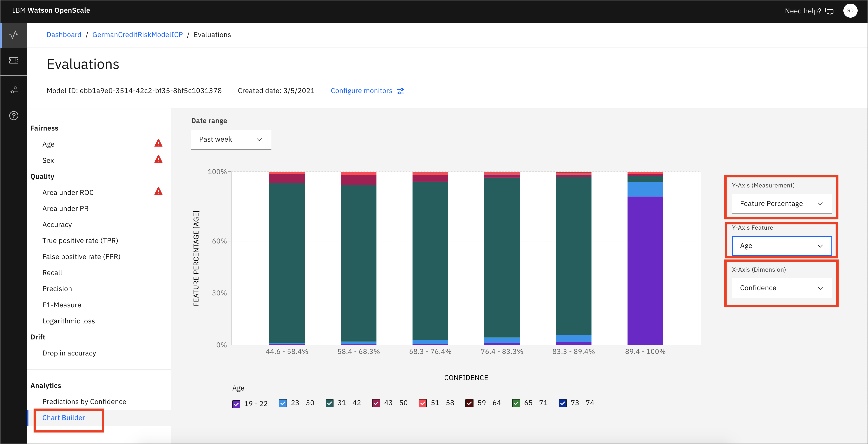Click the 89.4 - 100% purple bar segment

coord(645,270)
